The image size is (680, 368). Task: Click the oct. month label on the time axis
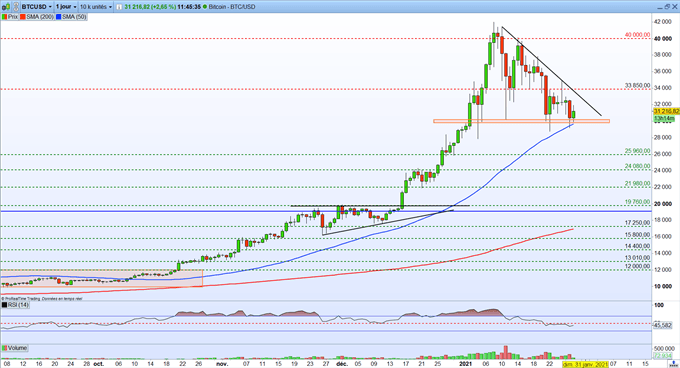click(x=98, y=364)
